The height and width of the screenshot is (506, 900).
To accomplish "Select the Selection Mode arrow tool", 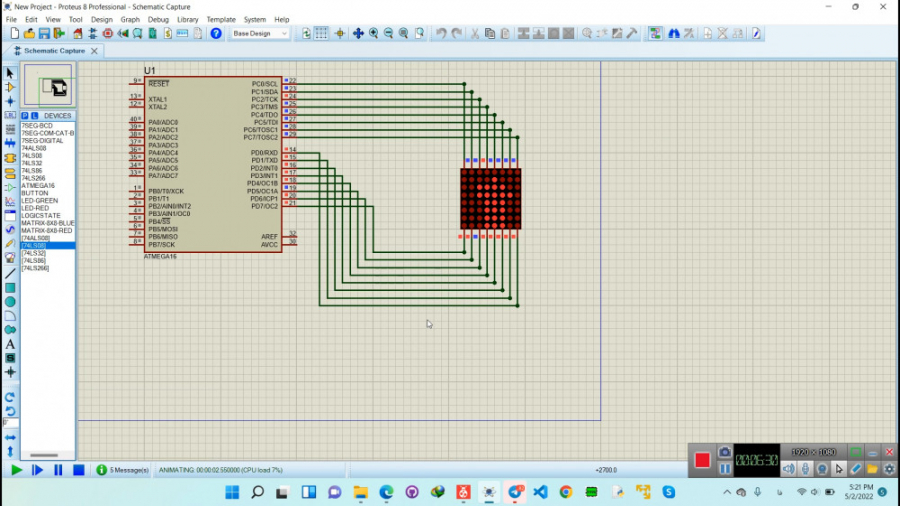I will pyautogui.click(x=10, y=73).
